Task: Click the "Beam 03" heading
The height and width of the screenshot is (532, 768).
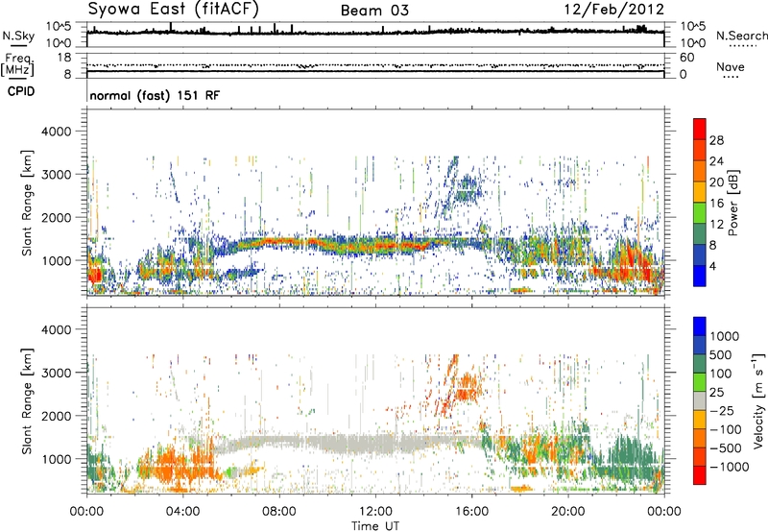Action: [x=374, y=11]
